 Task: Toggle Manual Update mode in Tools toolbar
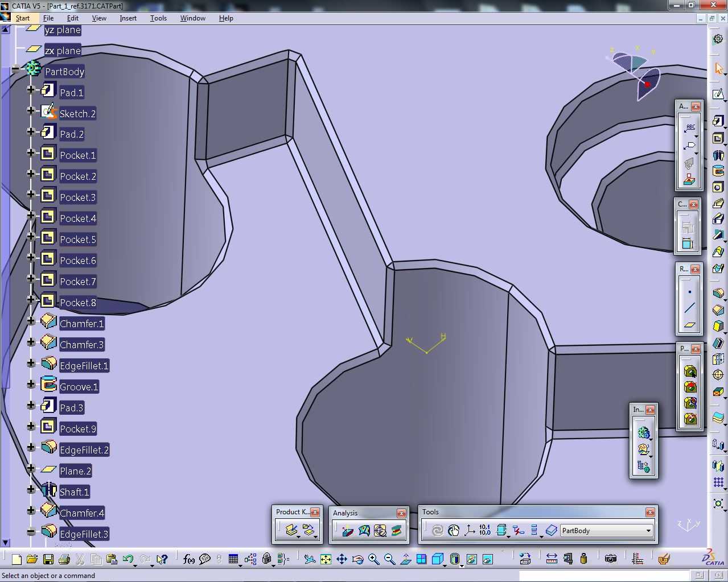tap(454, 530)
